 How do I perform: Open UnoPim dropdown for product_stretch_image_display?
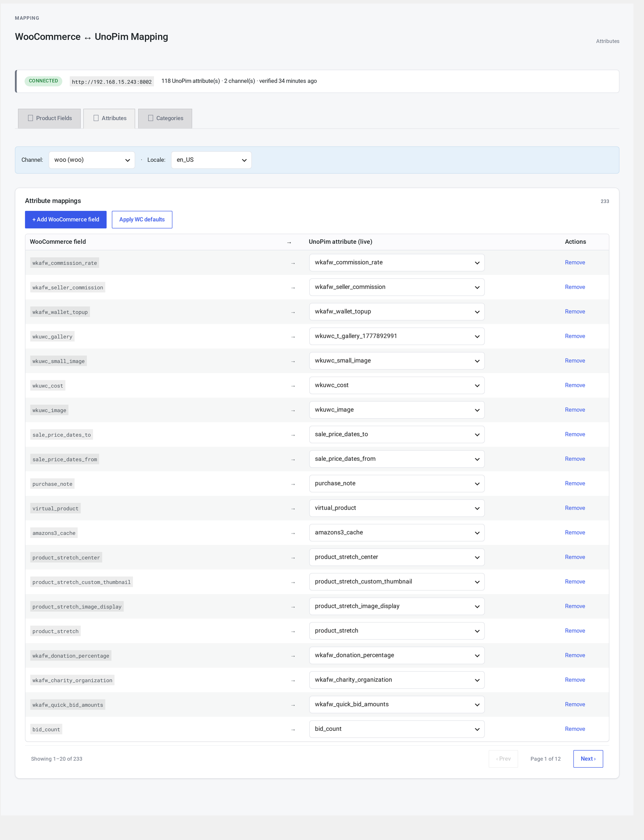click(x=397, y=606)
